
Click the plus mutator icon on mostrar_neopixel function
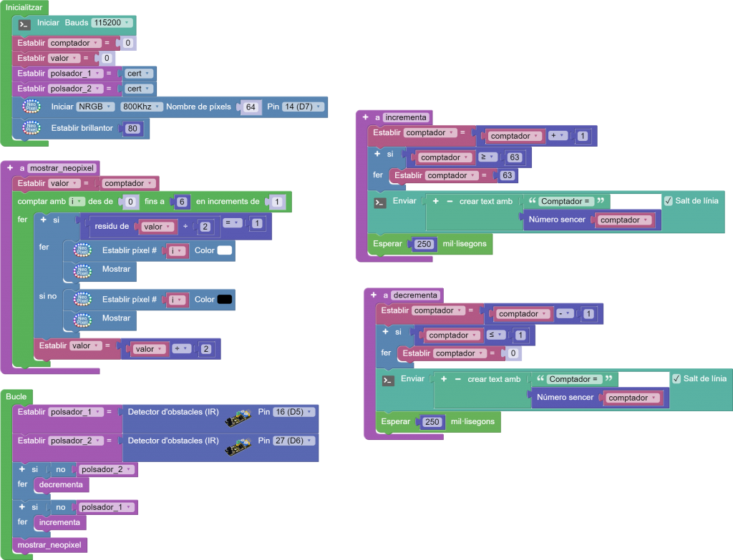click(10, 168)
